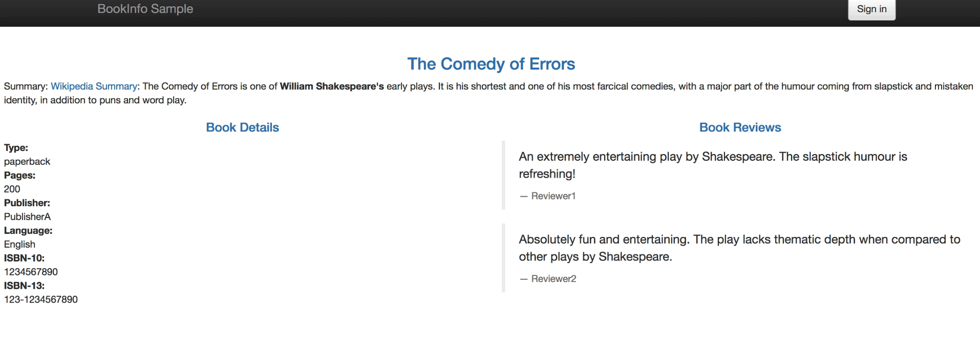Click the BookInfo Sample navbar brand
This screenshot has width=980, height=348.
145,9
